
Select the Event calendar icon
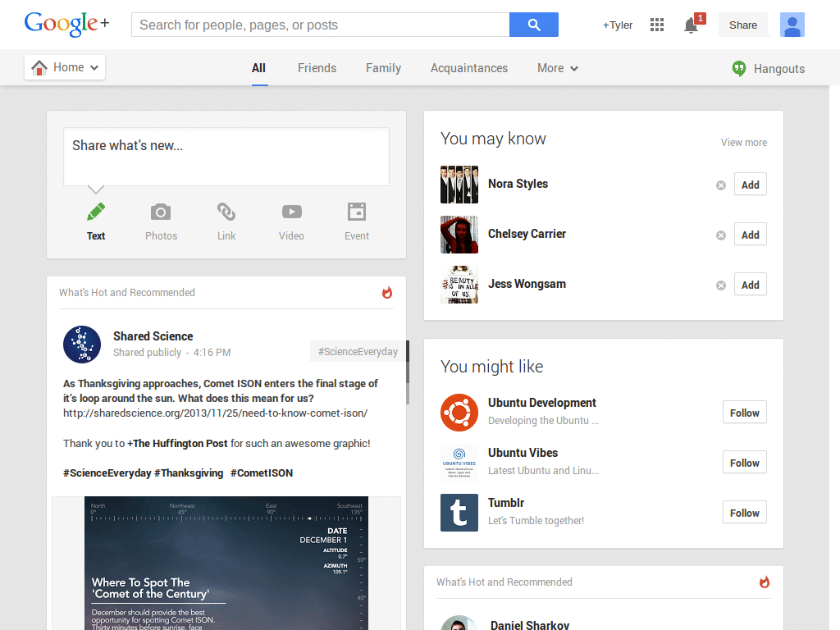point(357,212)
